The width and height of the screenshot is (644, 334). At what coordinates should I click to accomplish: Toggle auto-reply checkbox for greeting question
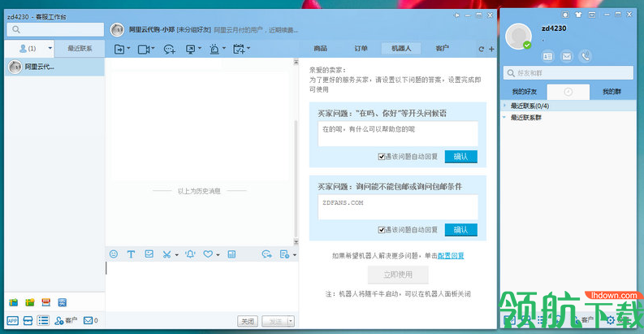(x=382, y=157)
